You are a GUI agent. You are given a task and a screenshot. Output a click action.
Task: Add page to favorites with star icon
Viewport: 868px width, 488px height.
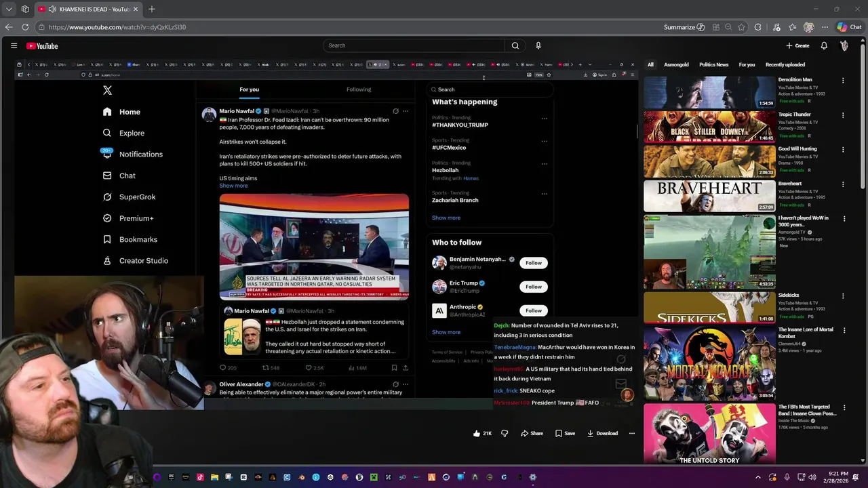click(741, 27)
